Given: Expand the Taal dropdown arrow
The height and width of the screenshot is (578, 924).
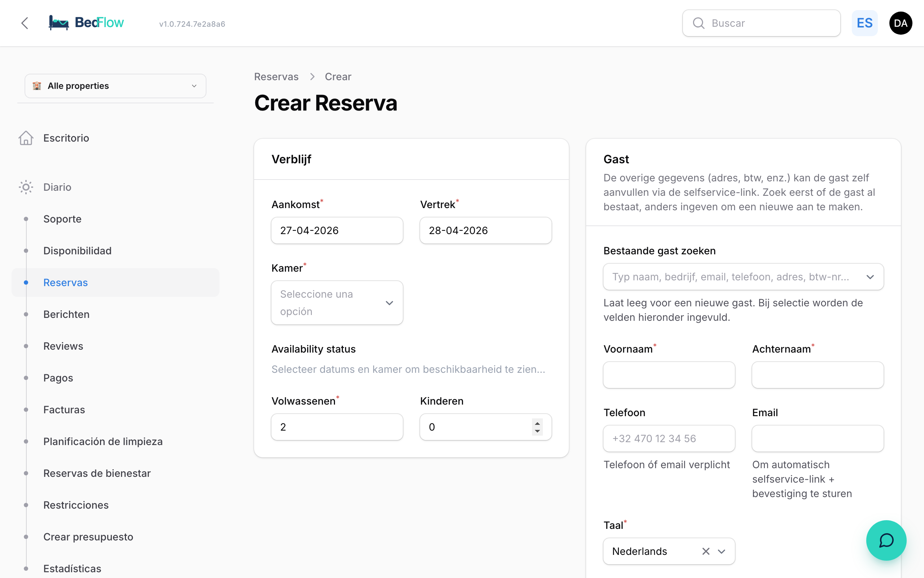Looking at the screenshot, I should point(721,551).
